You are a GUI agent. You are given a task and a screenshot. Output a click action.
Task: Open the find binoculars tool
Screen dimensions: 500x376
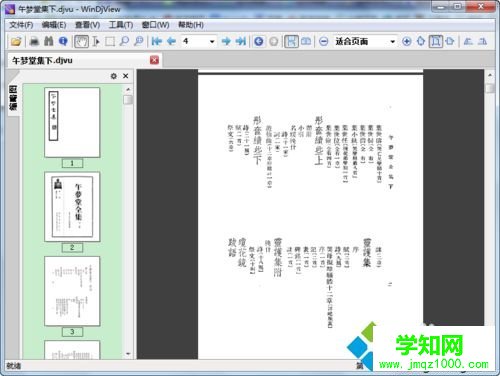pyautogui.click(x=49, y=41)
